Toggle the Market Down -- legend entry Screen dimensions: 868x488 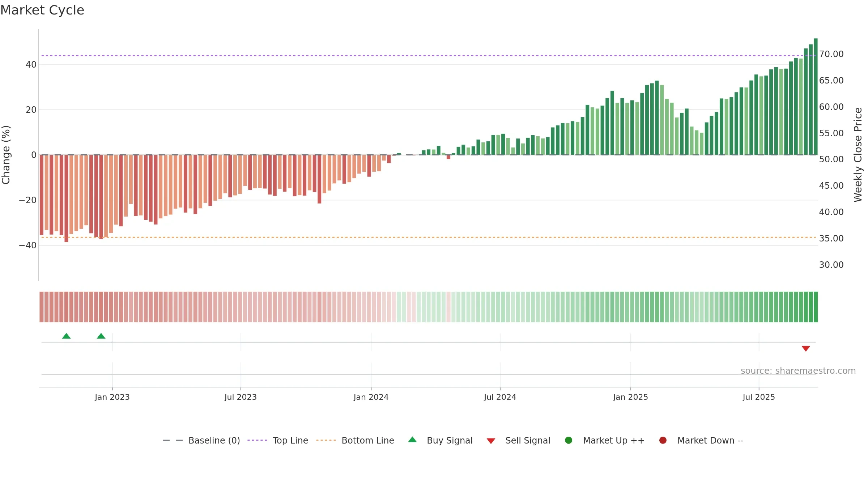[x=701, y=440]
